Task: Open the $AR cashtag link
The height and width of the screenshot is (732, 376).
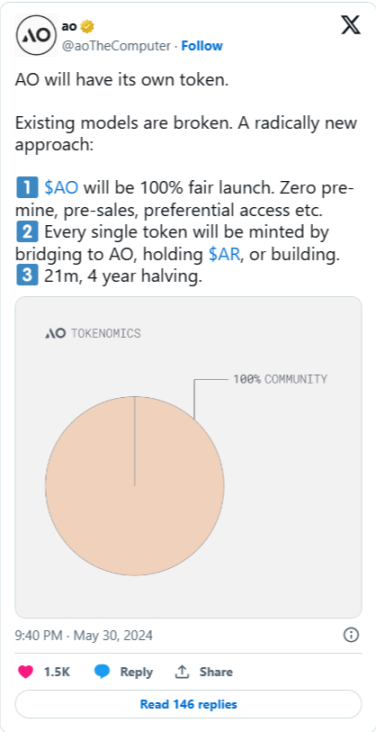Action: coord(224,254)
